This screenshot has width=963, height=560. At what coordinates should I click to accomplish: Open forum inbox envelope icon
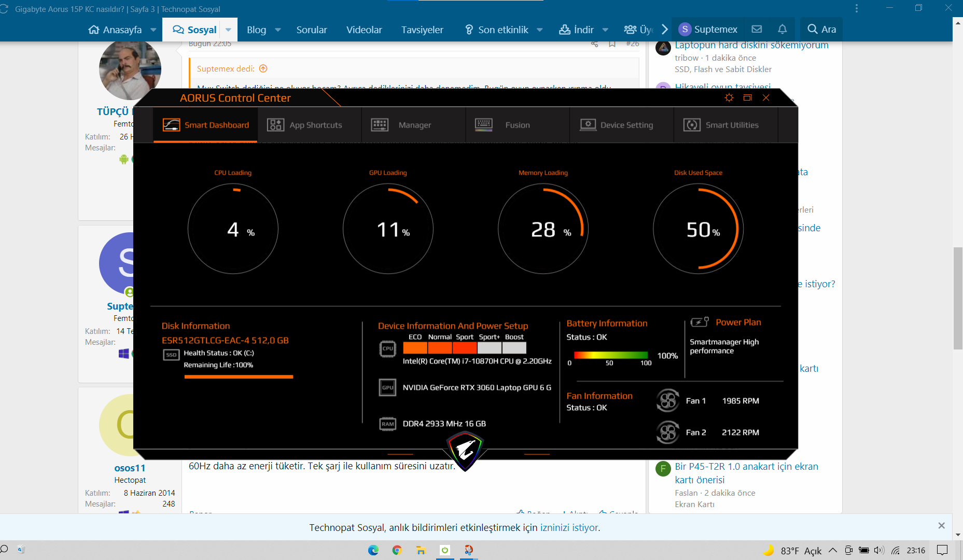click(x=757, y=30)
